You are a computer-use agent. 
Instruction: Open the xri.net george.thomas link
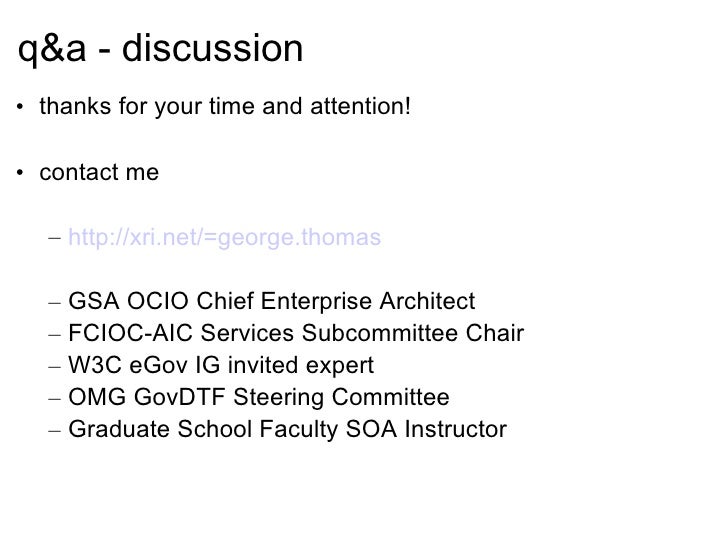pos(225,238)
